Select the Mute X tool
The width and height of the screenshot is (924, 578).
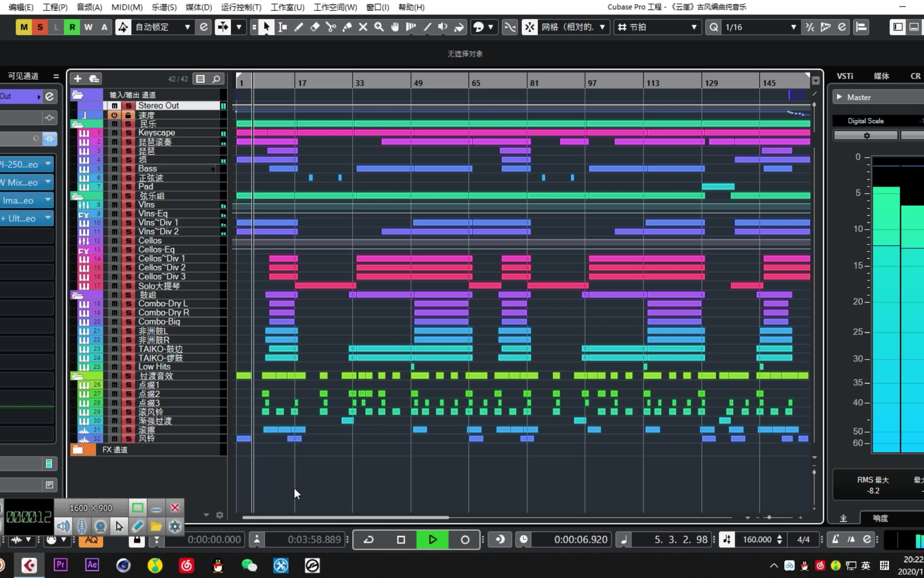(363, 27)
